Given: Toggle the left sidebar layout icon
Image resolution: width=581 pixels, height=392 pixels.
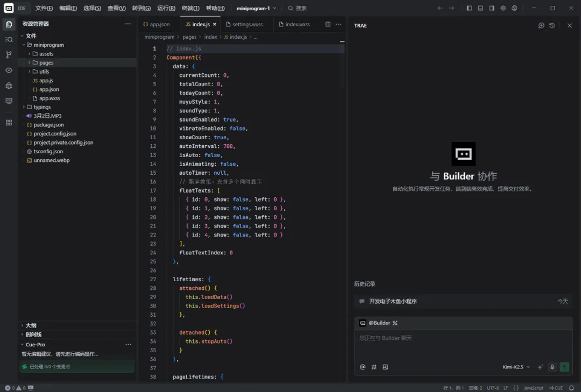Looking at the screenshot, I should (x=469, y=8).
